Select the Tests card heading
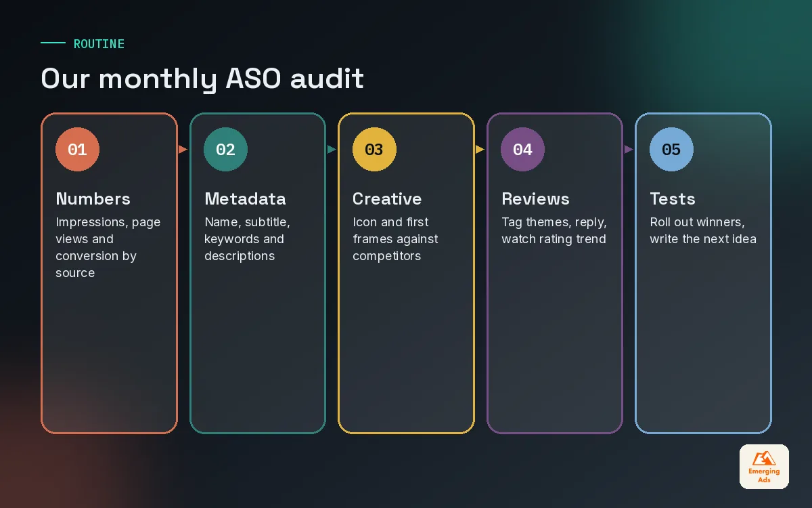 (673, 198)
